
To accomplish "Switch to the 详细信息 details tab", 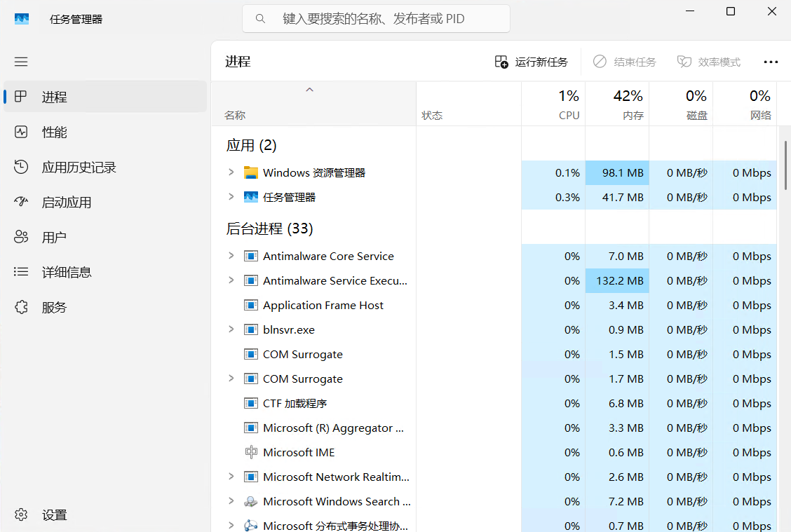I will click(x=67, y=272).
